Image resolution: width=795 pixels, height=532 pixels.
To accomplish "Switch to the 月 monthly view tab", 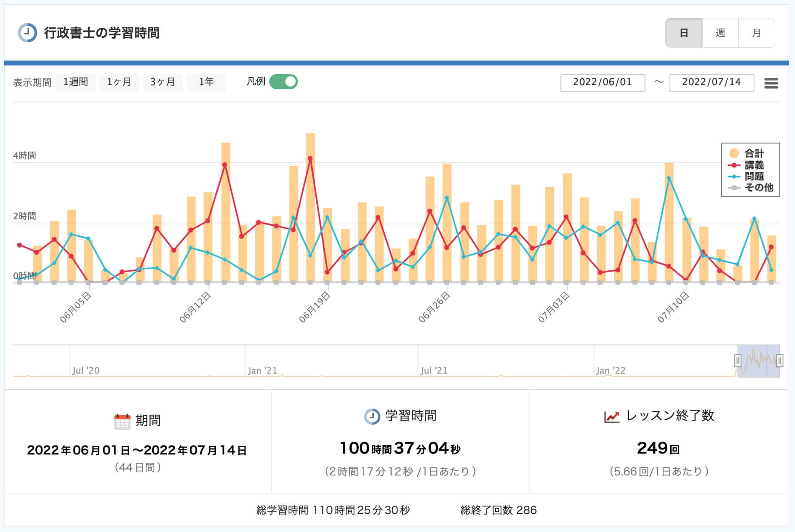I will pyautogui.click(x=756, y=33).
